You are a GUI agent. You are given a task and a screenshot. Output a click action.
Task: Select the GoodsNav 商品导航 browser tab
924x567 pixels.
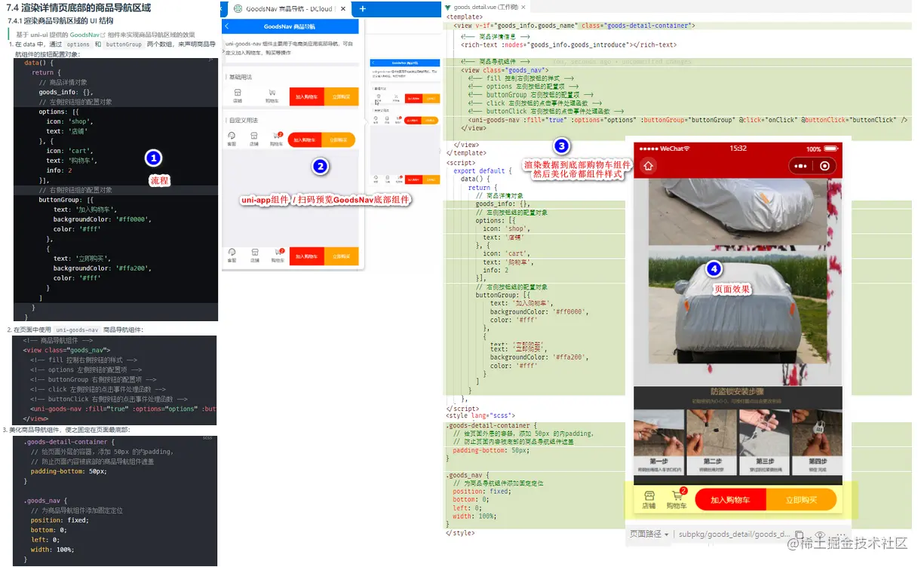point(289,9)
